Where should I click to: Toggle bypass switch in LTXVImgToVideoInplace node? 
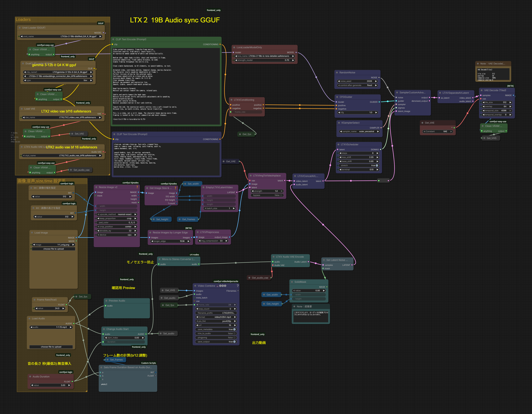pyautogui.click(x=281, y=195)
